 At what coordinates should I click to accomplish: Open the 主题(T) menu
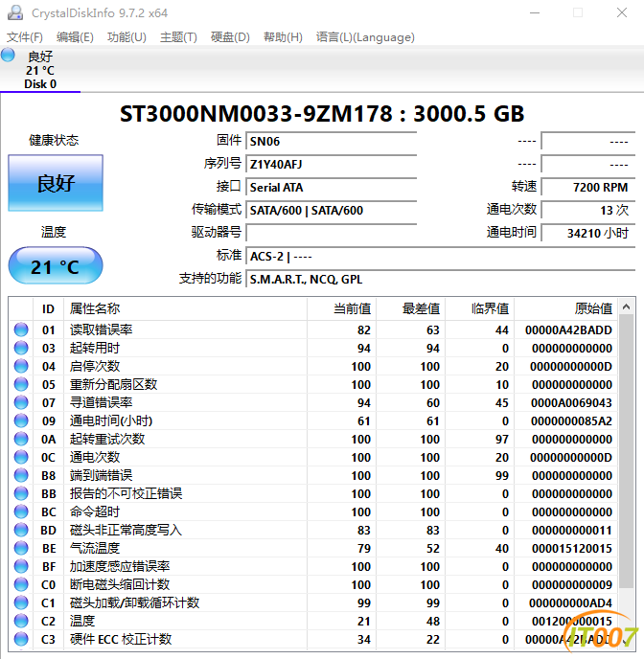(x=178, y=37)
